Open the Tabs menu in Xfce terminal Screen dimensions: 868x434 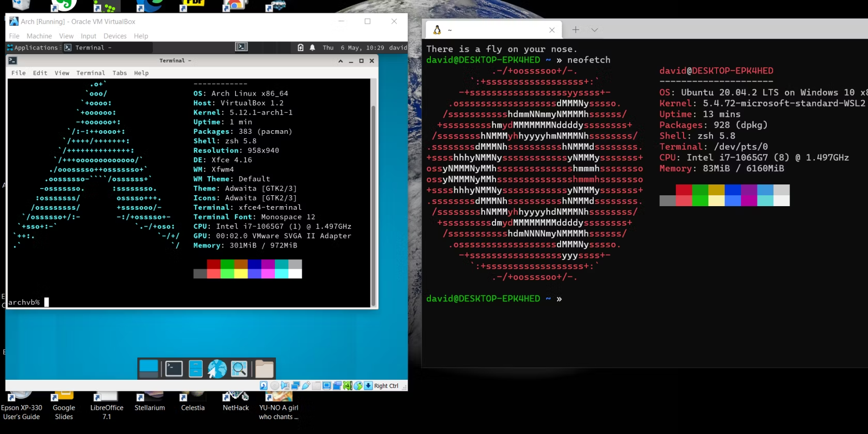coord(119,73)
